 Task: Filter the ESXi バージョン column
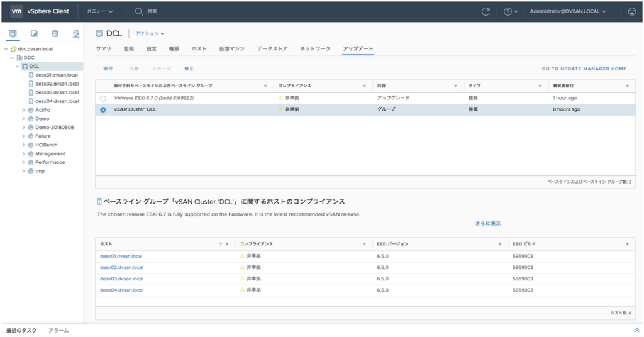pyautogui.click(x=499, y=244)
